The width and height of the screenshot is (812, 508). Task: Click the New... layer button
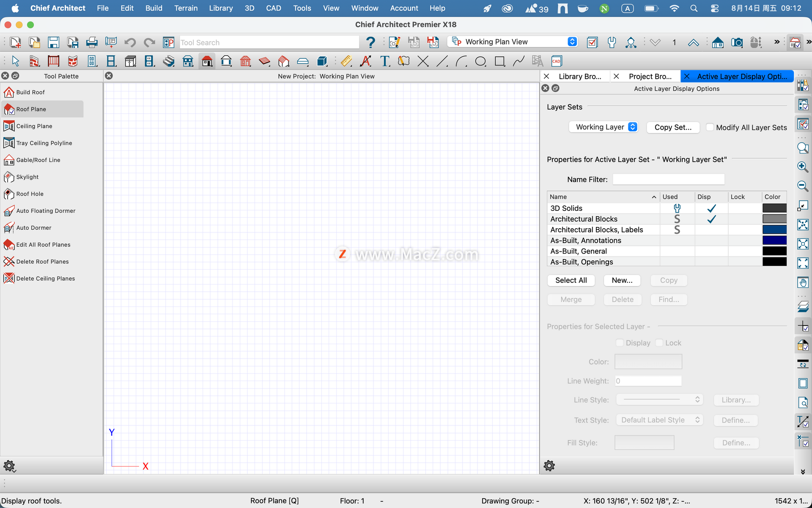(x=622, y=280)
